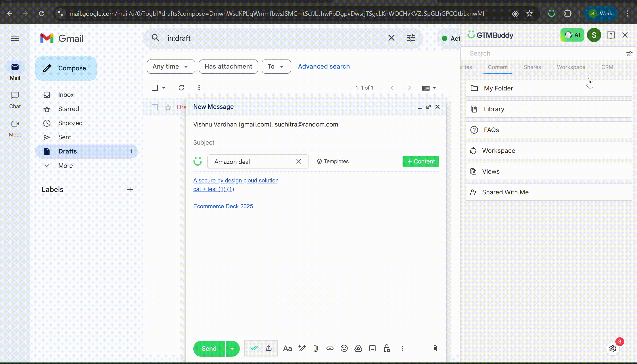Switch to the Shares tab

532,67
